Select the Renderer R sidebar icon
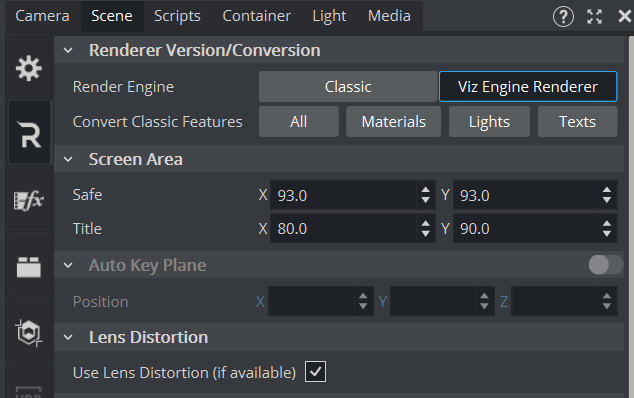The image size is (634, 398). [29, 134]
